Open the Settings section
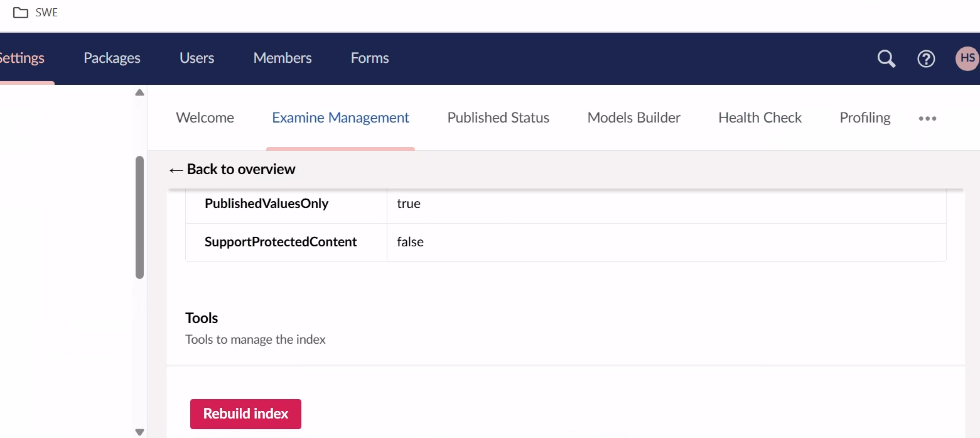Screen dimensions: 980x438 tap(22, 58)
